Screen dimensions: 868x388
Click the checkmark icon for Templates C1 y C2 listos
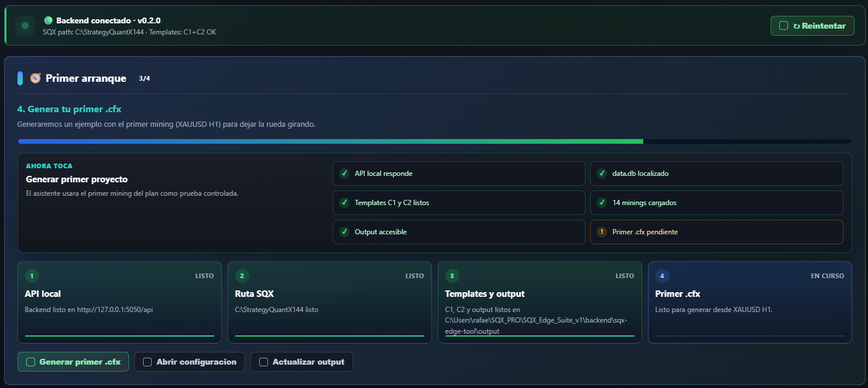tap(344, 203)
